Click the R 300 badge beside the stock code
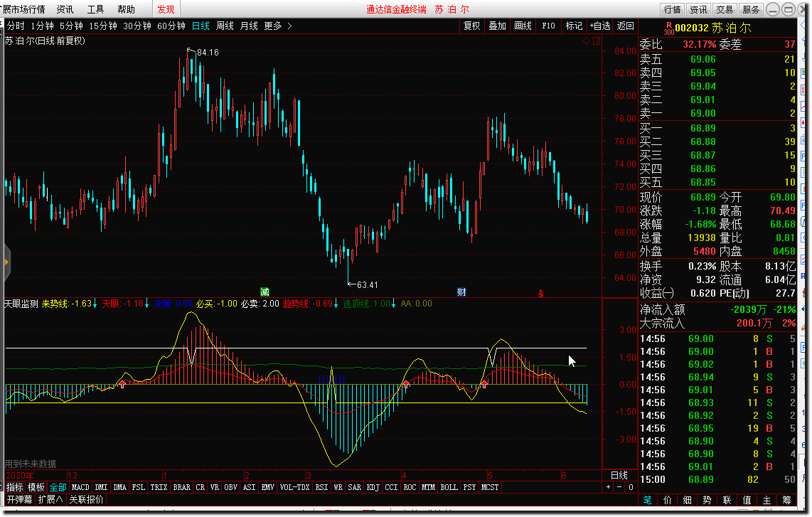This screenshot has width=812, height=517. [x=668, y=28]
